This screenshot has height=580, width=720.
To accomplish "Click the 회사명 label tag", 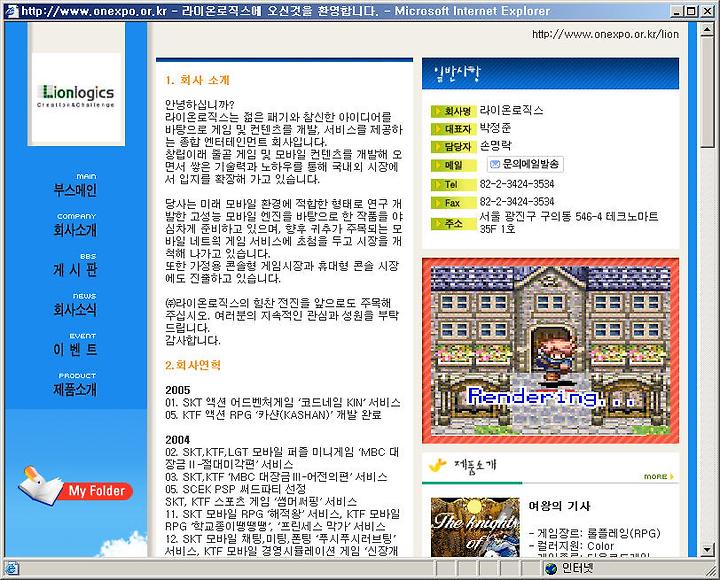I will pos(454,111).
